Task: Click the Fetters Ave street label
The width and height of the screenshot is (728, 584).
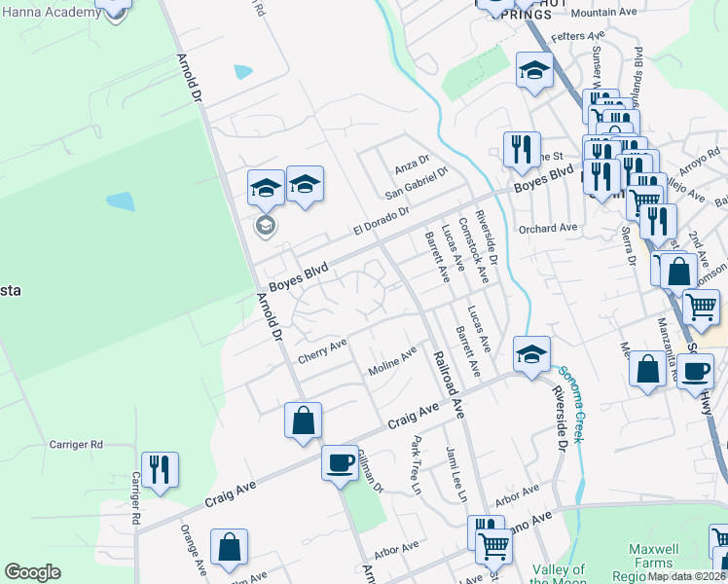Action: coord(578,36)
